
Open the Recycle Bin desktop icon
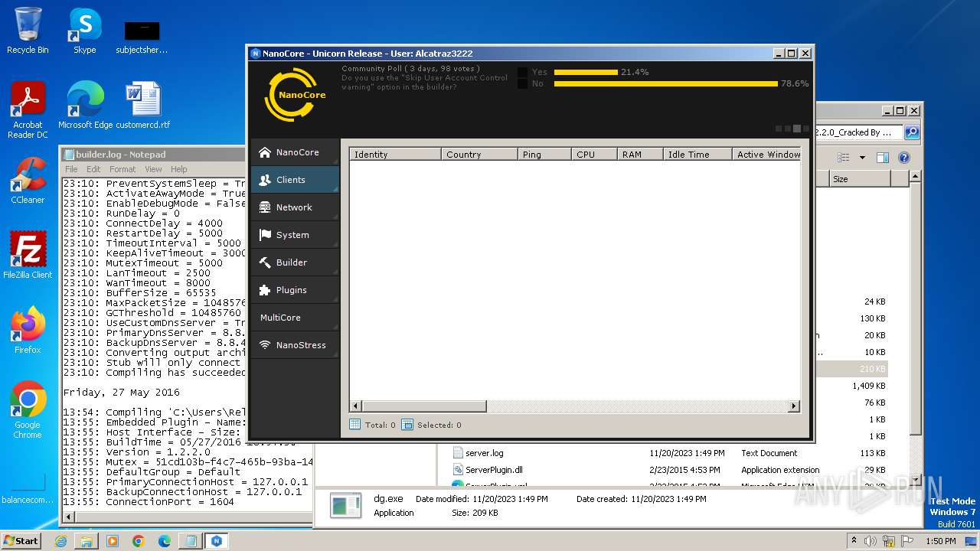tap(28, 31)
